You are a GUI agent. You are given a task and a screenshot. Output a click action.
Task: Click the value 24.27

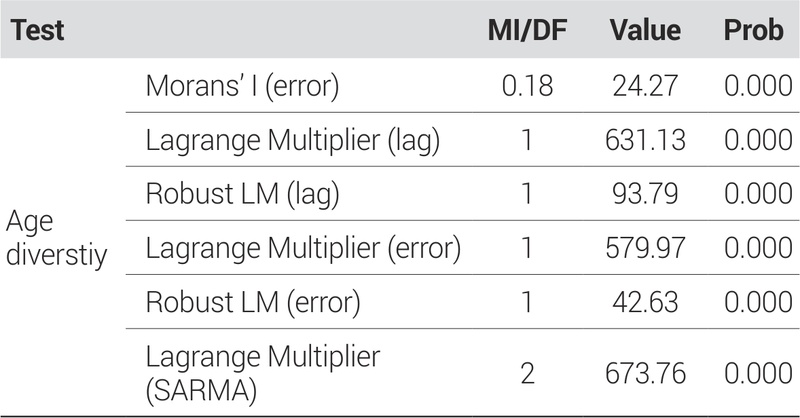point(645,87)
